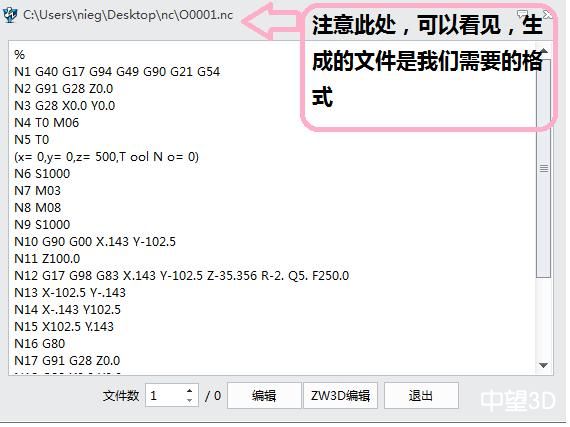Click the Tool No comment line
The width and height of the screenshot is (570, 427).
click(107, 157)
